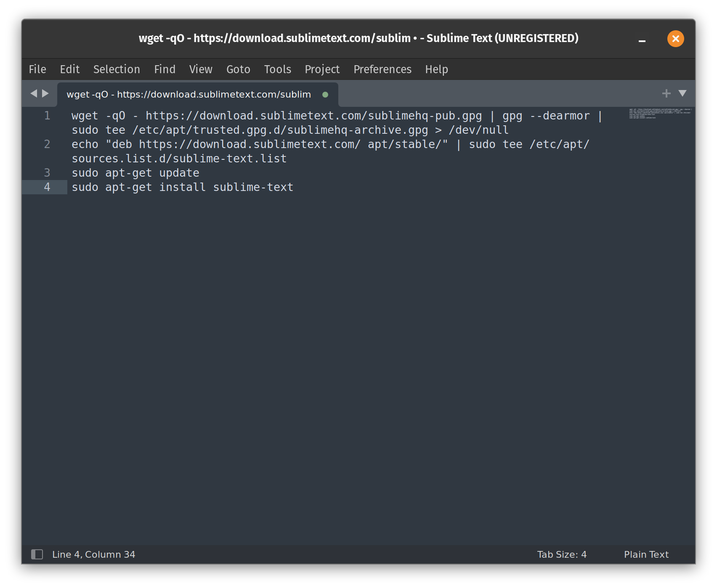The height and width of the screenshot is (588, 717).
Task: Click the new tab plus icon
Action: point(666,93)
